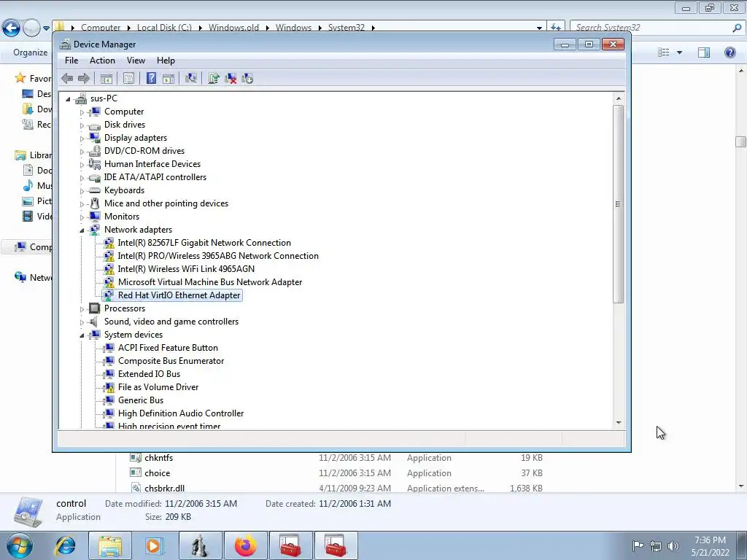Select ACPI Fixed Feature Button device
The width and height of the screenshot is (747, 560).
[x=169, y=348]
